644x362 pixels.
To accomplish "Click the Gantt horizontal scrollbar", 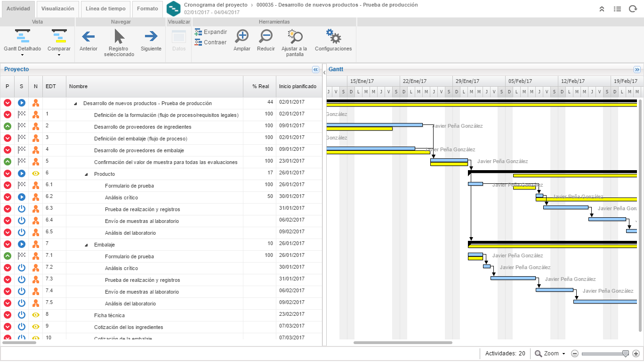I will pyautogui.click(x=402, y=343).
